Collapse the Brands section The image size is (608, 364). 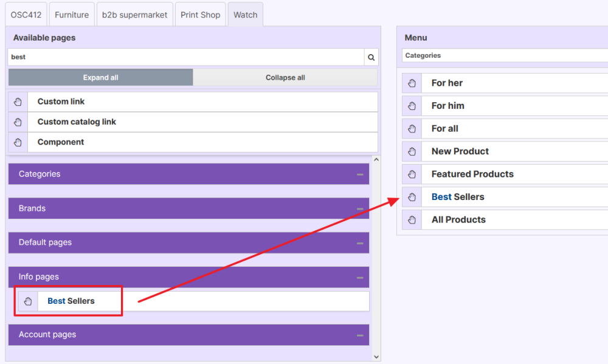pyautogui.click(x=360, y=208)
